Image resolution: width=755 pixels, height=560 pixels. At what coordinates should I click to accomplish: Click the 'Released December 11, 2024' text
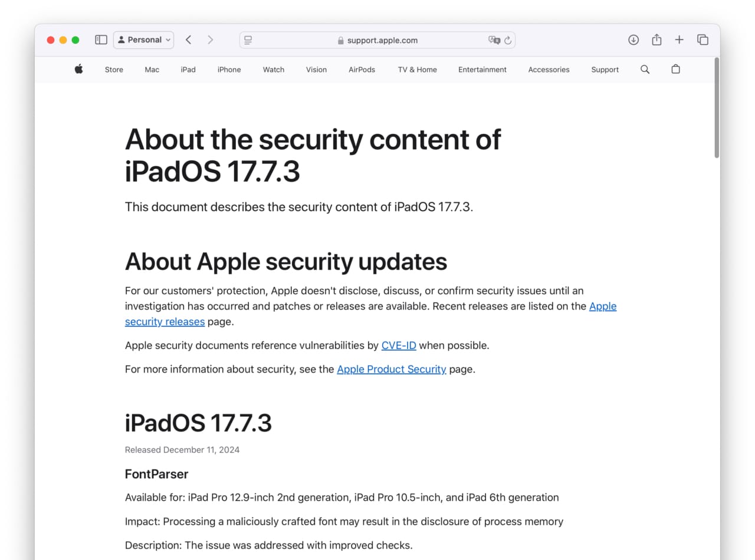pyautogui.click(x=182, y=450)
